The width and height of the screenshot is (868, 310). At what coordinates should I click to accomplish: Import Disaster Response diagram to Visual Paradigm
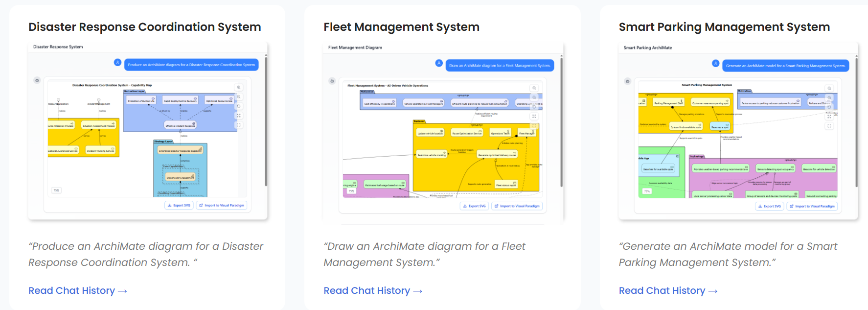tap(222, 206)
